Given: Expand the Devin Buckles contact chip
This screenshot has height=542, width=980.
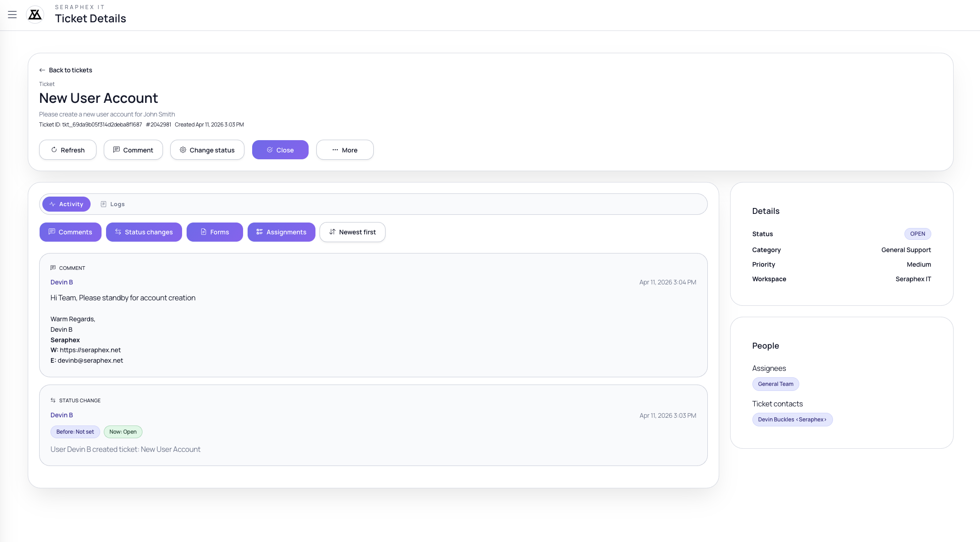Looking at the screenshot, I should (x=792, y=420).
